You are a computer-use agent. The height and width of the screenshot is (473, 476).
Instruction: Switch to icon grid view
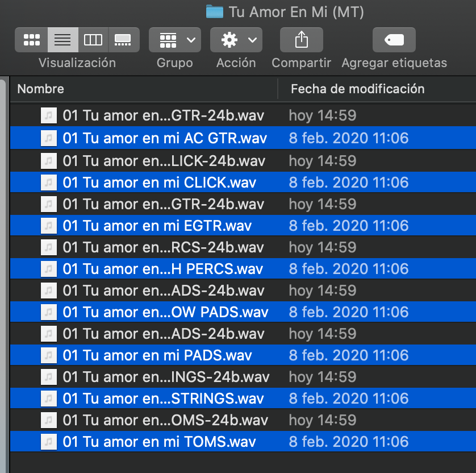pos(32,40)
